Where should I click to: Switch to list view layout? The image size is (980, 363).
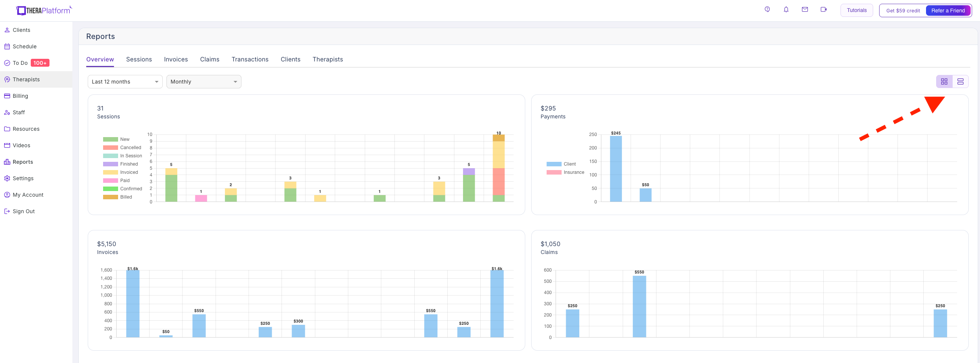click(960, 82)
